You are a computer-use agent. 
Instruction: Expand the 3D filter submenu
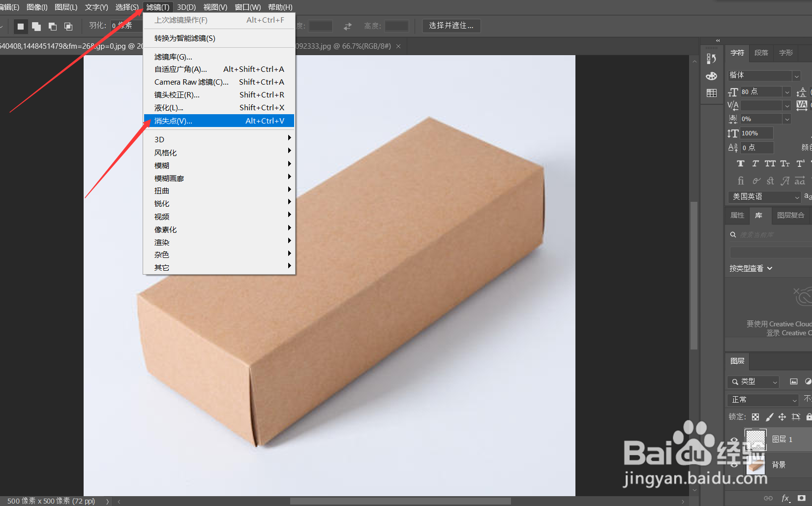point(219,139)
